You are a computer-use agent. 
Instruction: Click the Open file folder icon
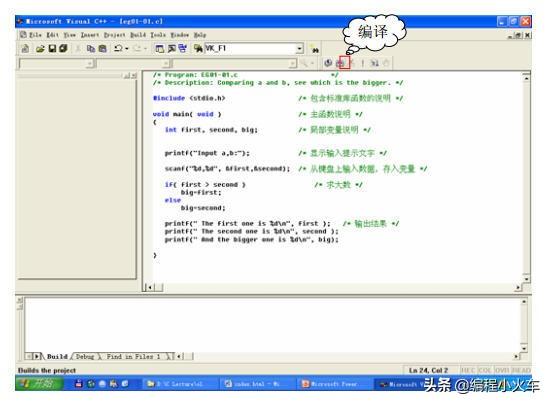pos(40,48)
